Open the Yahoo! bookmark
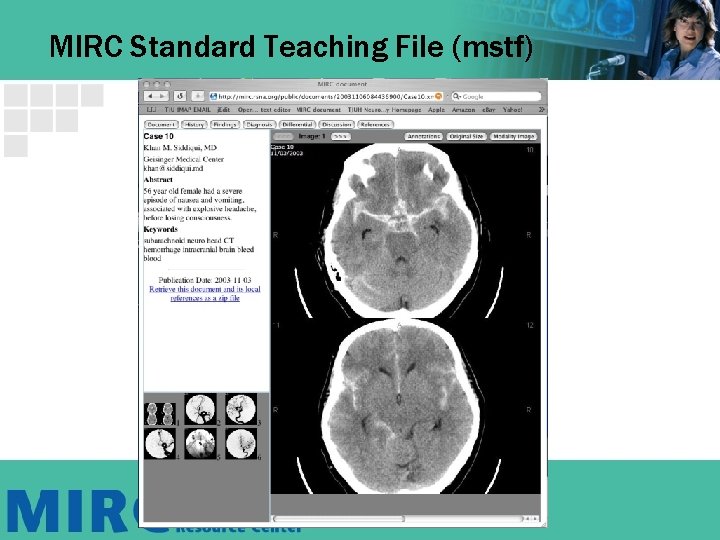 [x=512, y=110]
